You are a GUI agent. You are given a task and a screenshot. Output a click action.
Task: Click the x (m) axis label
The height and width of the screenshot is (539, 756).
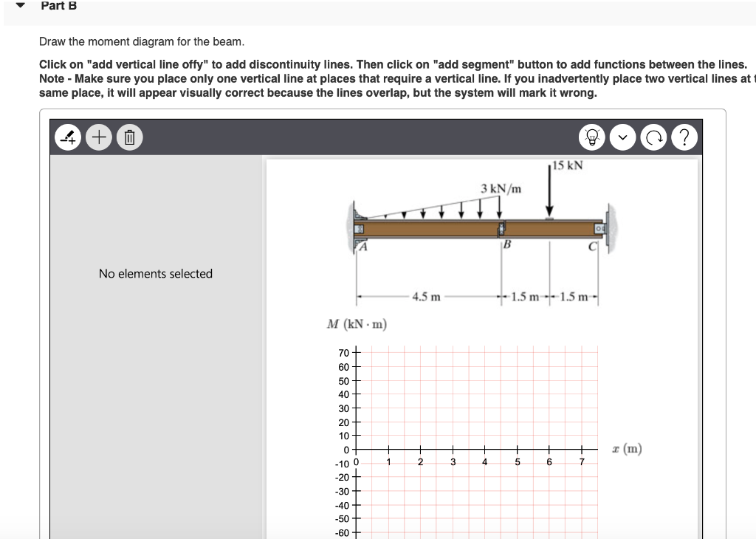[x=627, y=449]
